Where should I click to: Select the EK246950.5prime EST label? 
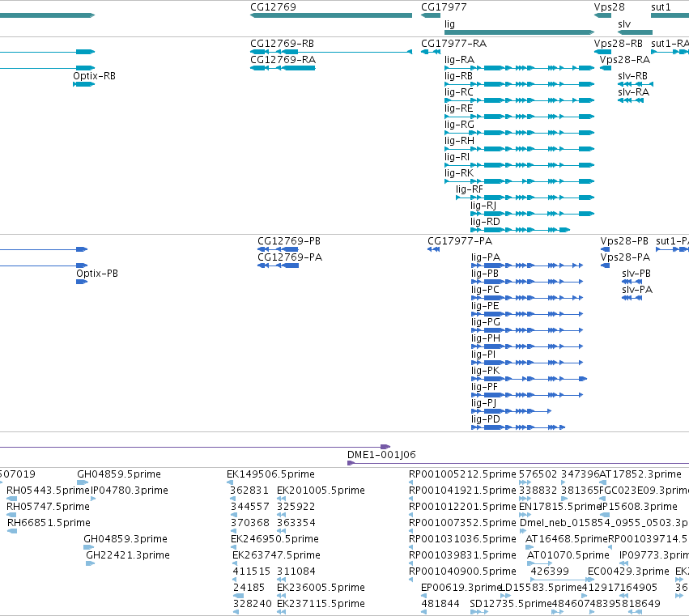(274, 540)
